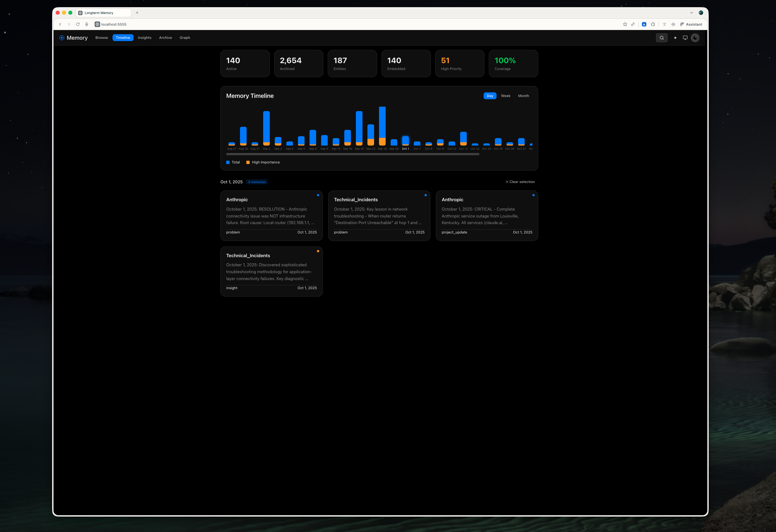Click the blue save extension icon
776x532 pixels.
(x=644, y=24)
